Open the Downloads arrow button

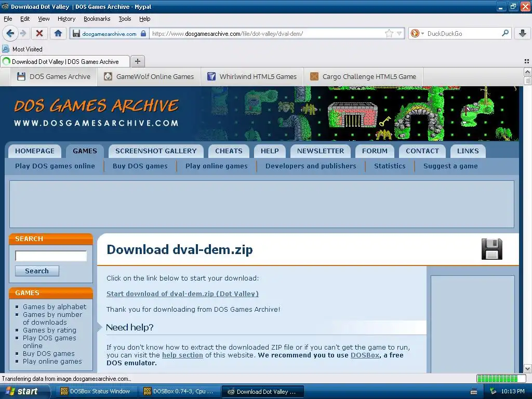point(523,33)
